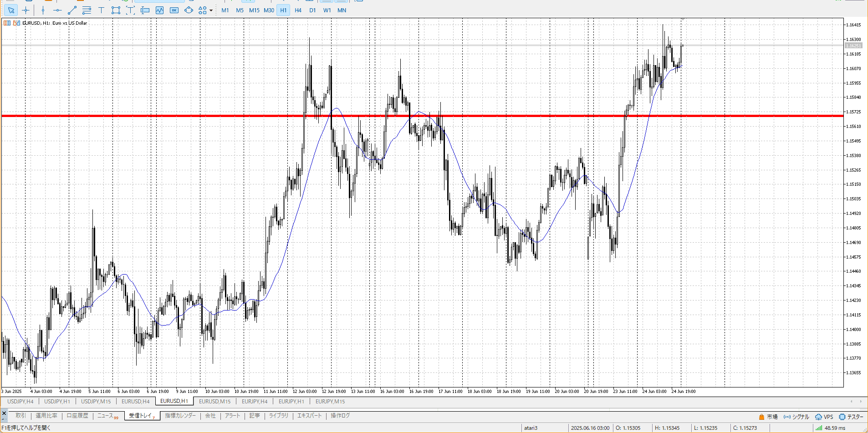
Task: Open the 市場 Market button
Action: coord(768,417)
